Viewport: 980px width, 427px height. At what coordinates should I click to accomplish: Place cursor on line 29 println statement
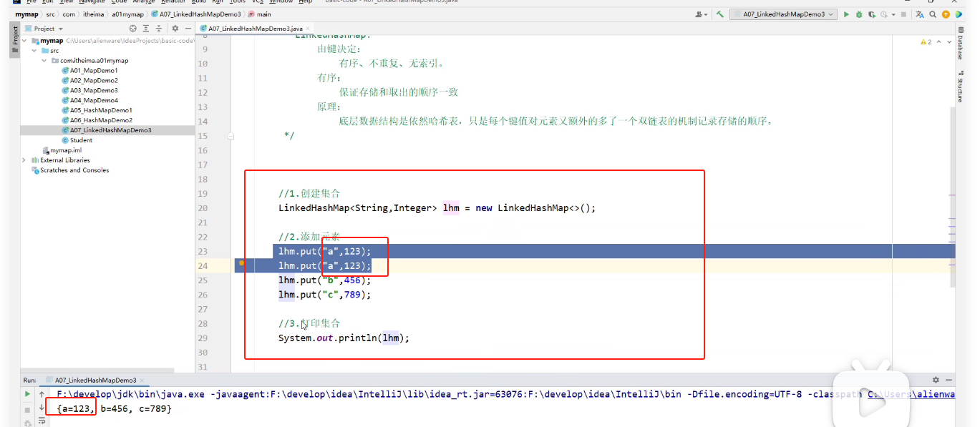click(344, 338)
